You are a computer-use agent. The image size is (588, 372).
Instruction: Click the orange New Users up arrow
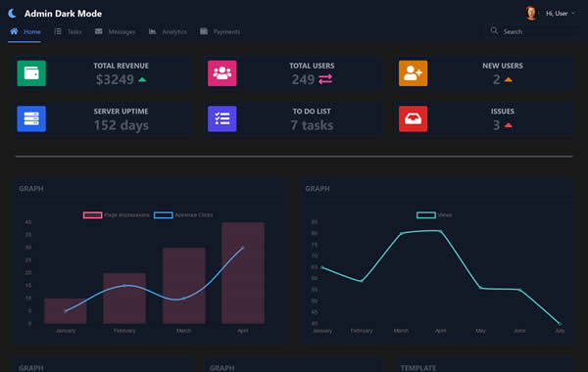click(508, 79)
